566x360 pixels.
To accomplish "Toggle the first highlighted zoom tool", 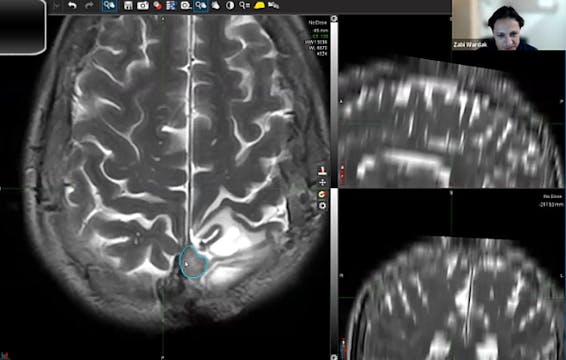I will 109,5.
